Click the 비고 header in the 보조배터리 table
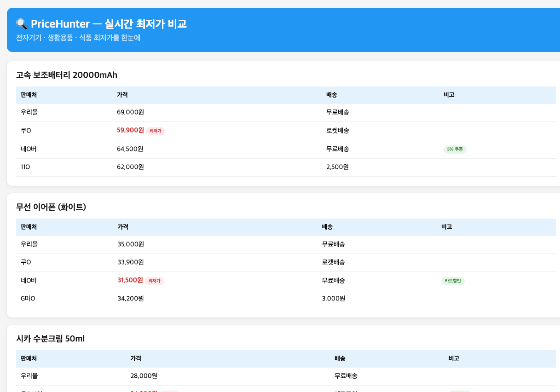Screen dimensions: 560x392 449,95
